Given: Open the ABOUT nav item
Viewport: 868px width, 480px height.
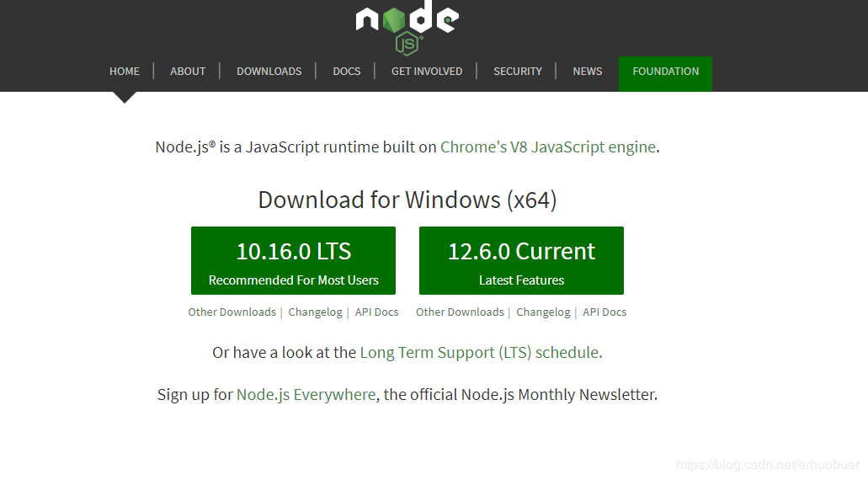Looking at the screenshot, I should [x=188, y=72].
